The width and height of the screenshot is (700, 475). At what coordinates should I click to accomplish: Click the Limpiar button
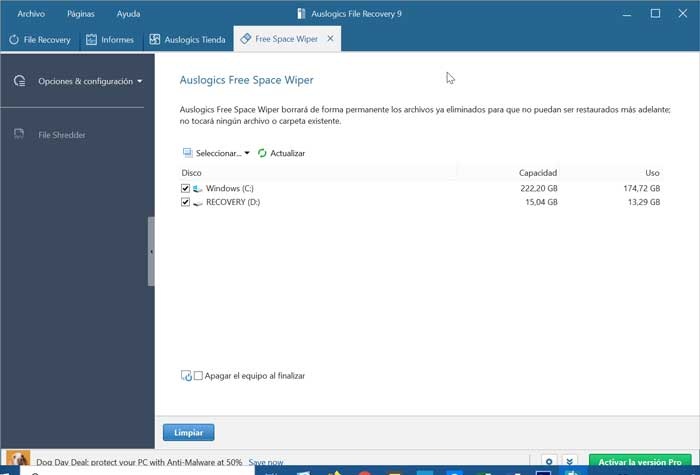188,433
